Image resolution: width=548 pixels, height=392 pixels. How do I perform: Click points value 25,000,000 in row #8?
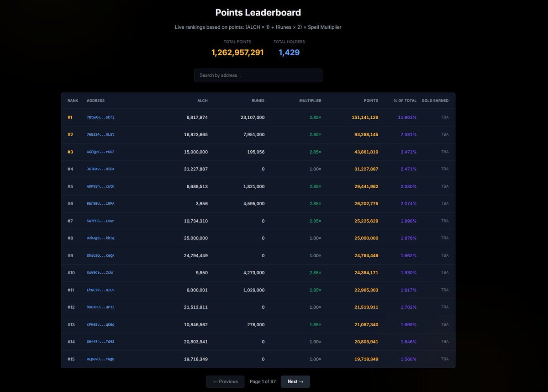366,238
